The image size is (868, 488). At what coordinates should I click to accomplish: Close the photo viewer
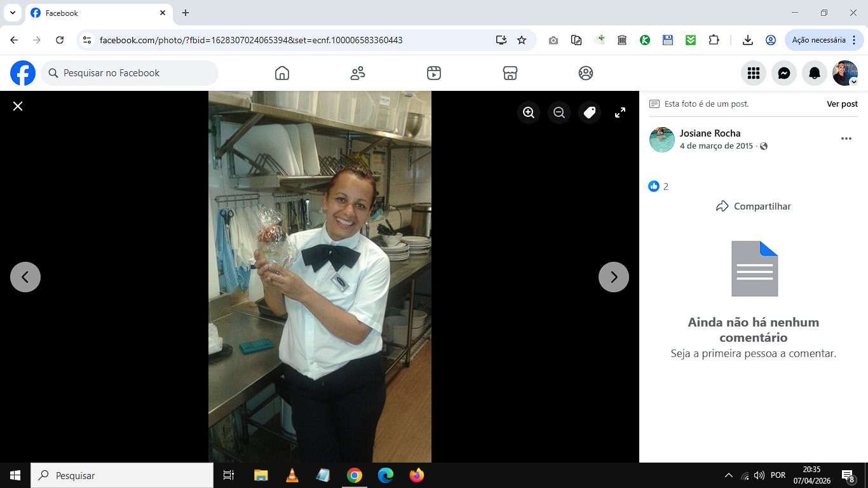click(x=18, y=106)
